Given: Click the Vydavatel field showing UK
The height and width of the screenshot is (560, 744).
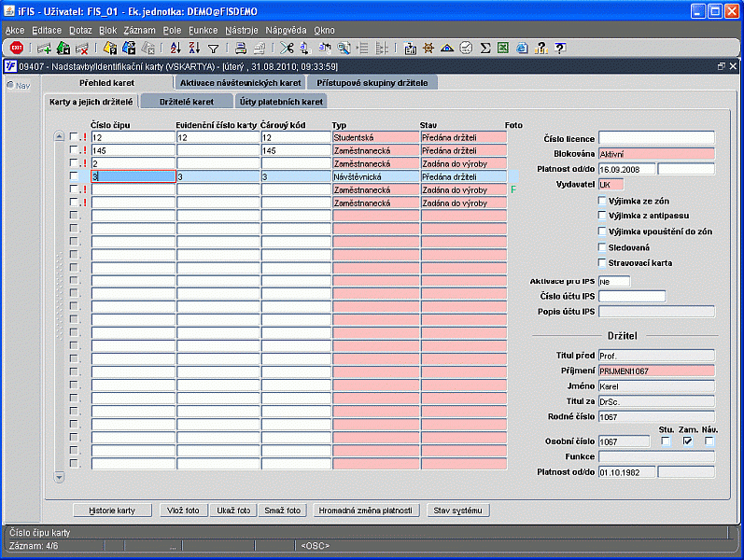Looking at the screenshot, I should coord(611,184).
